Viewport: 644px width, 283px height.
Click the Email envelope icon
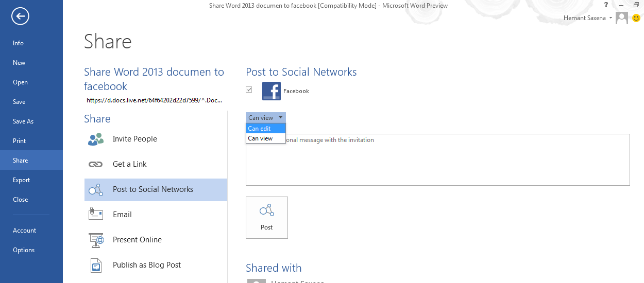click(x=96, y=215)
